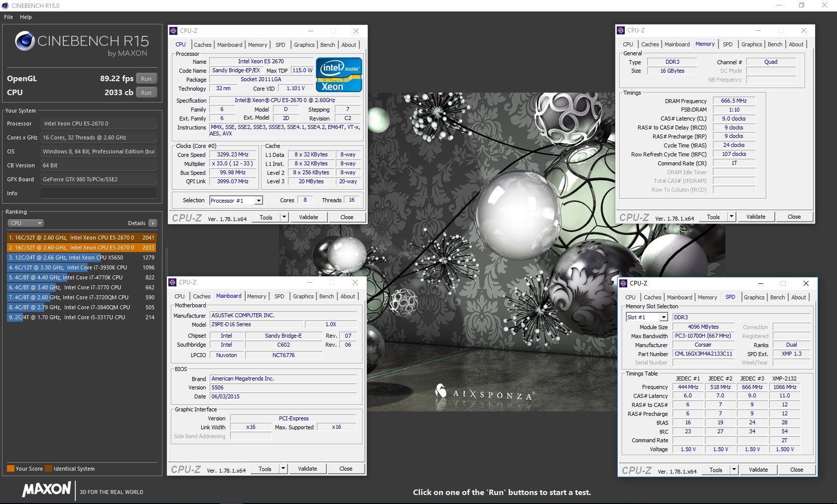Switch to Bench tab in CPU window
This screenshot has width=837, height=504.
click(x=327, y=45)
